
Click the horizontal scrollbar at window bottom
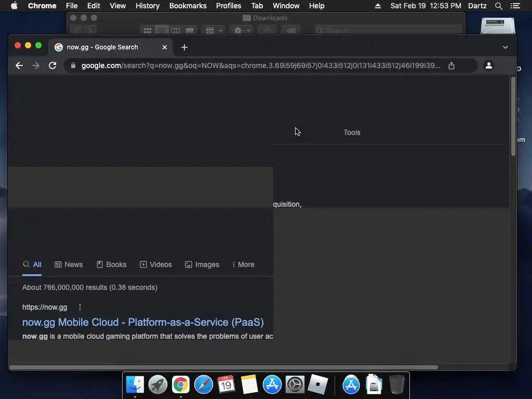tap(223, 367)
